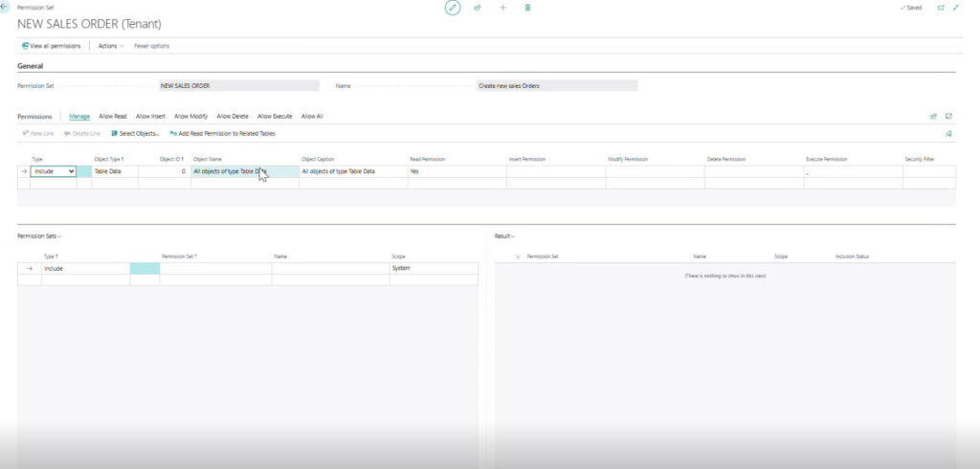
Task: Expand the Permission Sets chevron
Action: [x=59, y=236]
